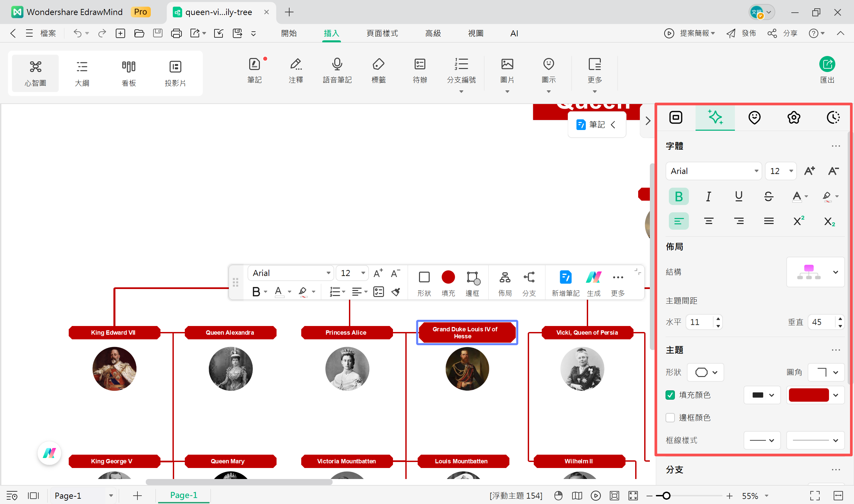Enable the border color checkbox
Image resolution: width=854 pixels, height=504 pixels.
pyautogui.click(x=670, y=418)
